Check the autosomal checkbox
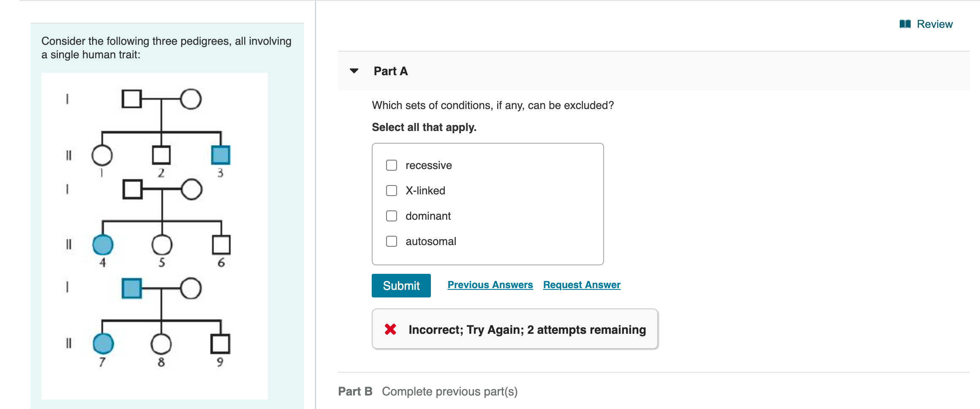This screenshot has width=980, height=409. 391,241
